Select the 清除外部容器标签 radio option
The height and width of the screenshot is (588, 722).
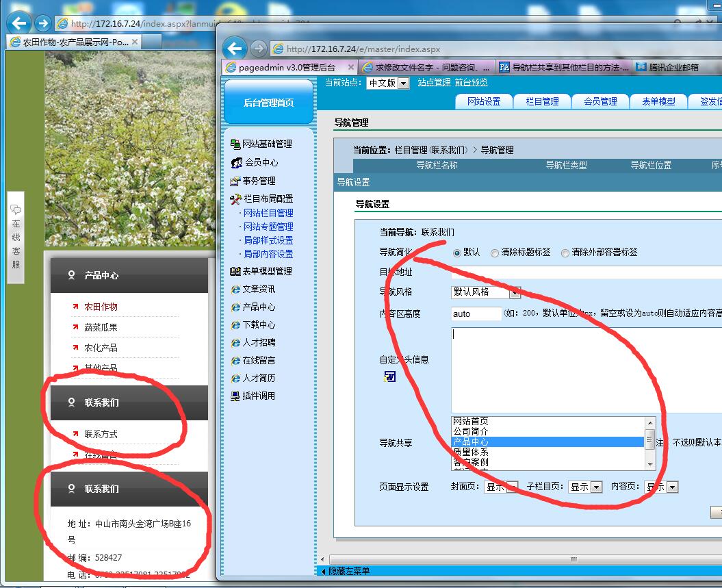click(565, 253)
